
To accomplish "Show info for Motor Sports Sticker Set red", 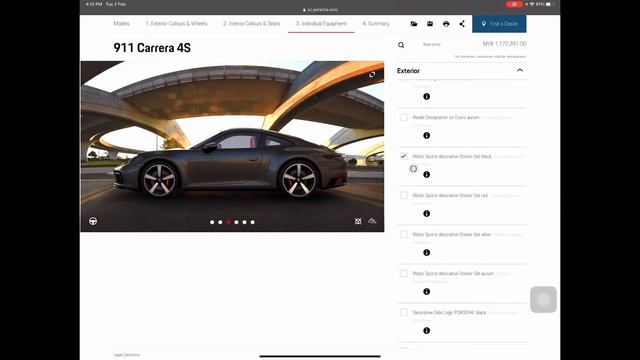I will [x=427, y=213].
